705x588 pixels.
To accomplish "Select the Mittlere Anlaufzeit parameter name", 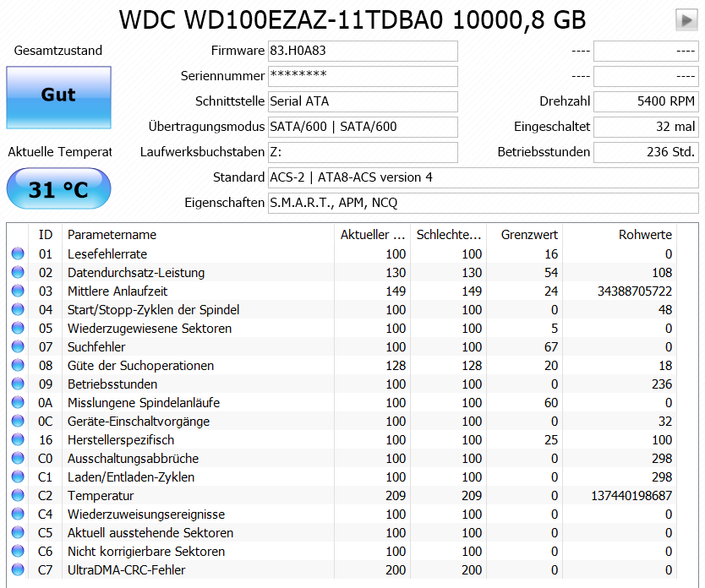I will click(x=117, y=291).
